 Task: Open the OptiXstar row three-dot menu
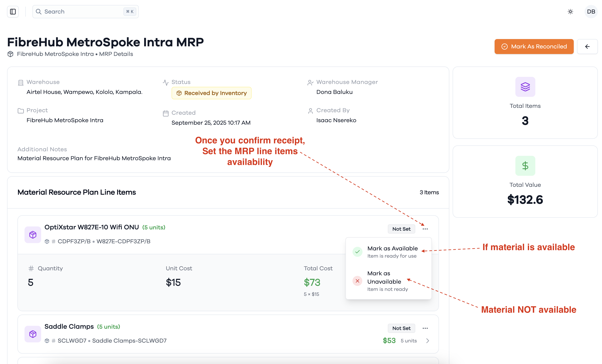425,229
